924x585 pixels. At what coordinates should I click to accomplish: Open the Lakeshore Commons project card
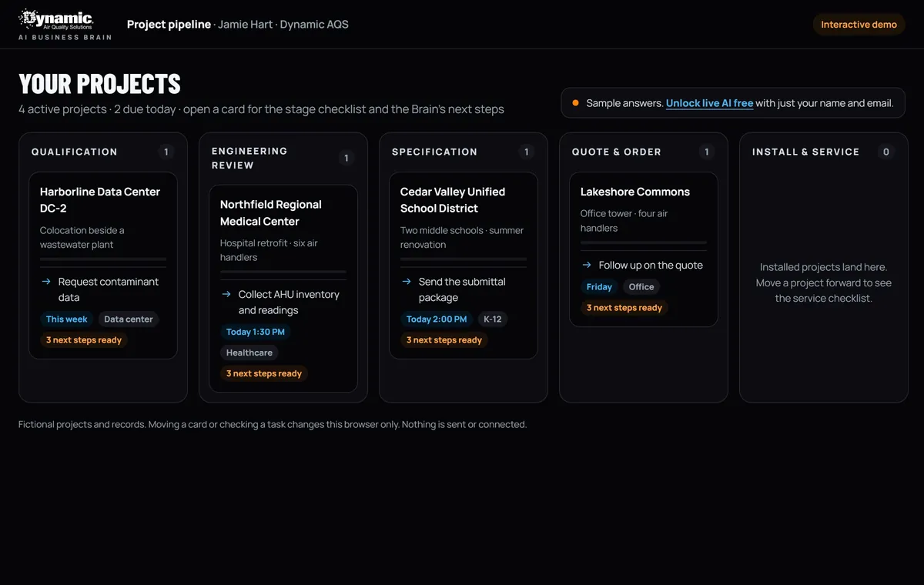(644, 249)
